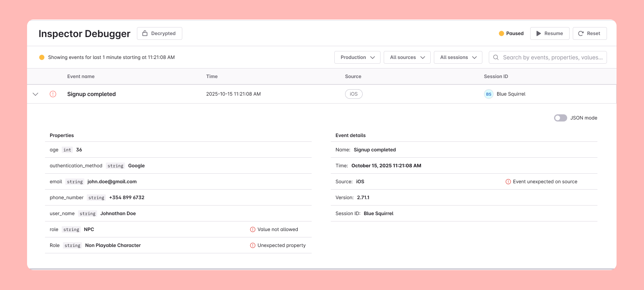
Task: Open the All sources filter dropdown
Action: 407,57
